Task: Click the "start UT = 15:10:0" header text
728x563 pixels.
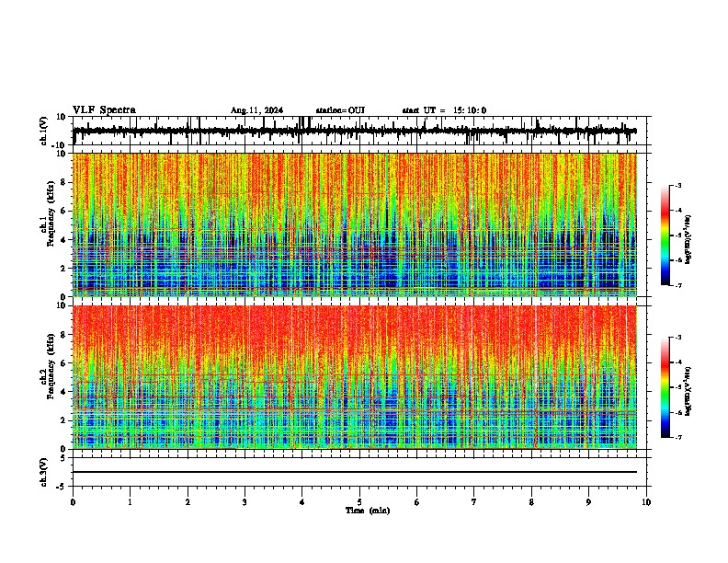Action: point(444,110)
